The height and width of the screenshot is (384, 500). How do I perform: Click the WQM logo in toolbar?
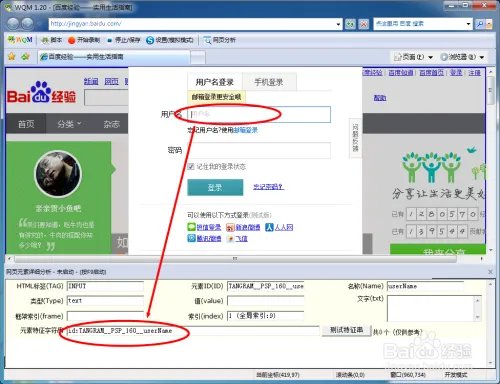coord(20,40)
